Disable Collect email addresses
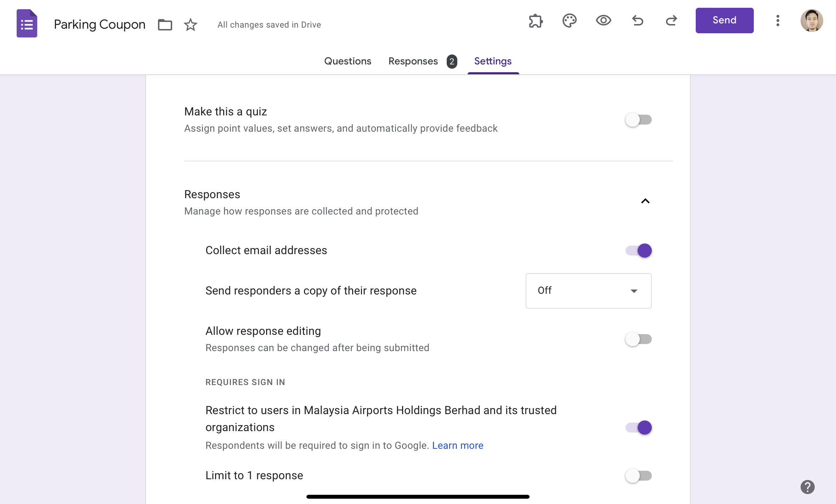 coord(638,250)
